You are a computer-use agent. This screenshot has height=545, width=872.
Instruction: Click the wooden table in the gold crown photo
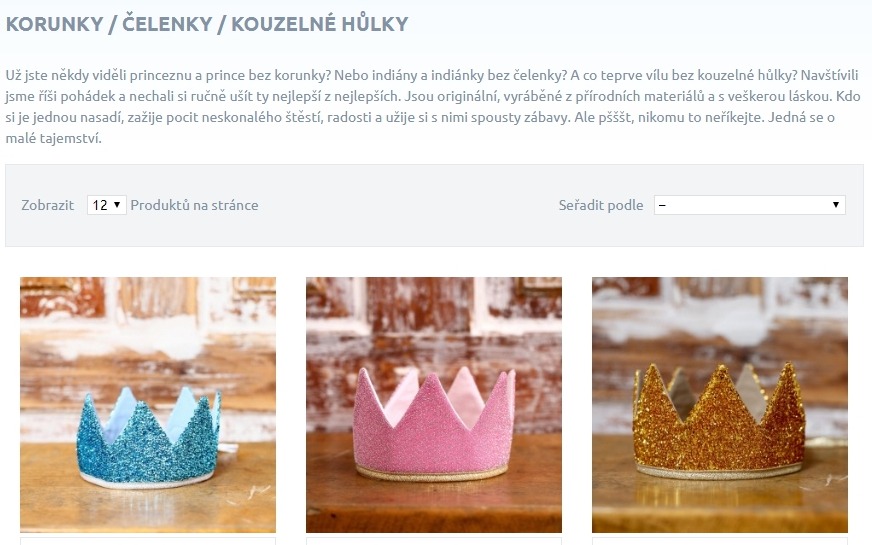click(720, 503)
